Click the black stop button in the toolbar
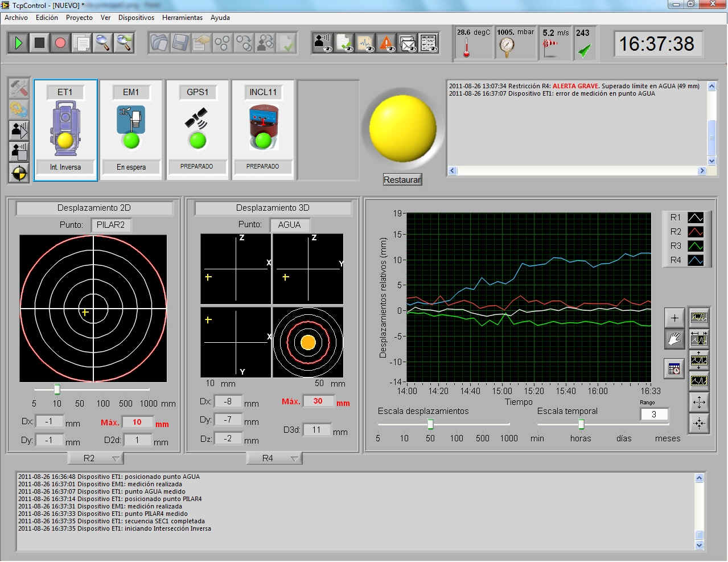The width and height of the screenshot is (728, 562). coord(39,43)
